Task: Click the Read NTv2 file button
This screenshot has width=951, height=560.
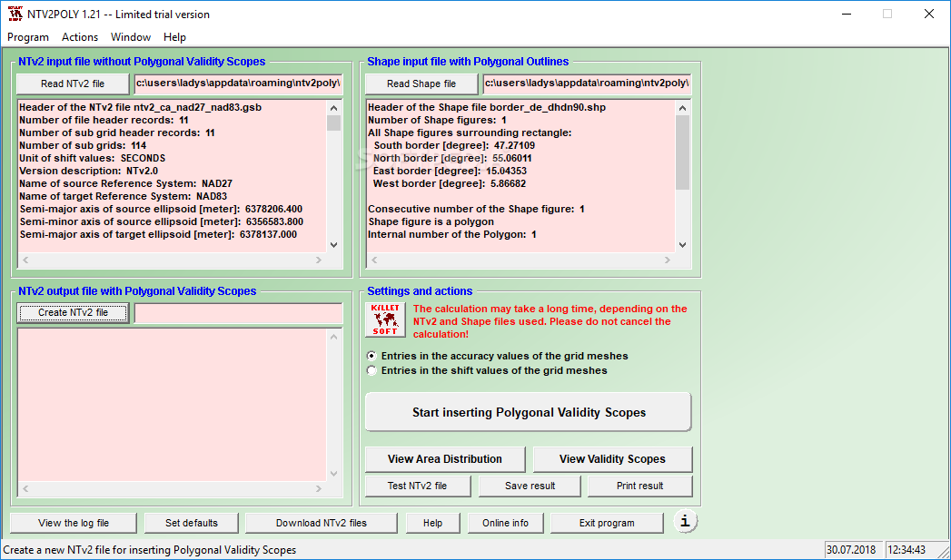Action: point(73,84)
